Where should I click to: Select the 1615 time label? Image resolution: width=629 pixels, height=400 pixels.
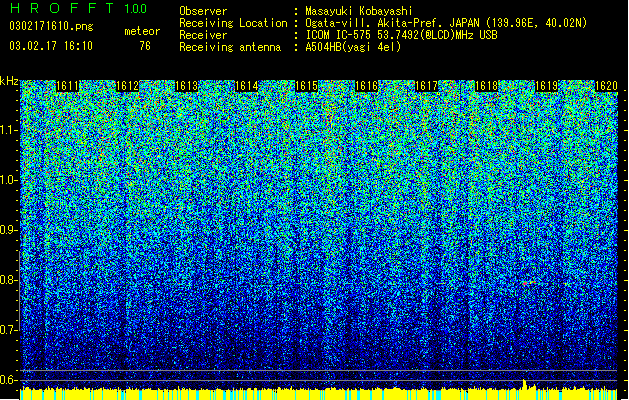(x=307, y=86)
